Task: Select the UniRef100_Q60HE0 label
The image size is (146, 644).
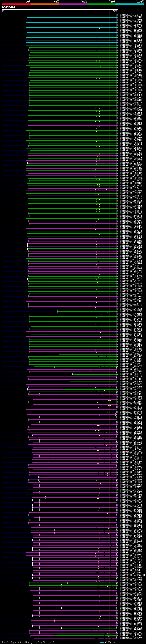Action: pos(131,95)
